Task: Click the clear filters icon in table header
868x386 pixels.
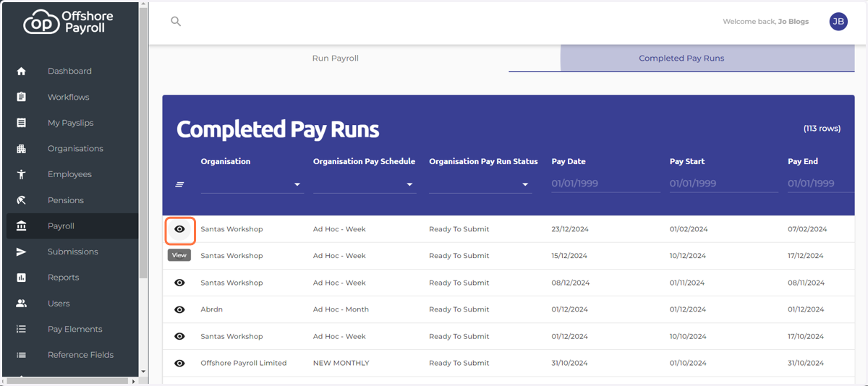Action: [179, 184]
